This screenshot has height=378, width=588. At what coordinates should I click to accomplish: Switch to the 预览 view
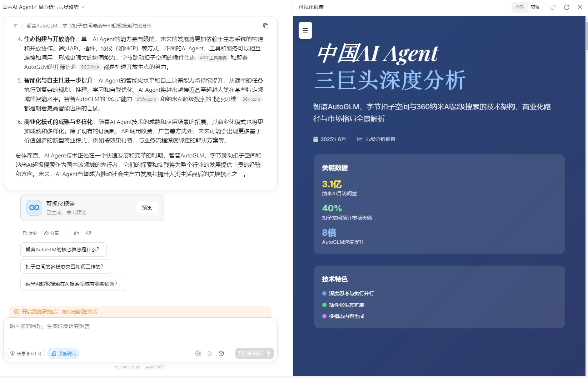coord(535,7)
